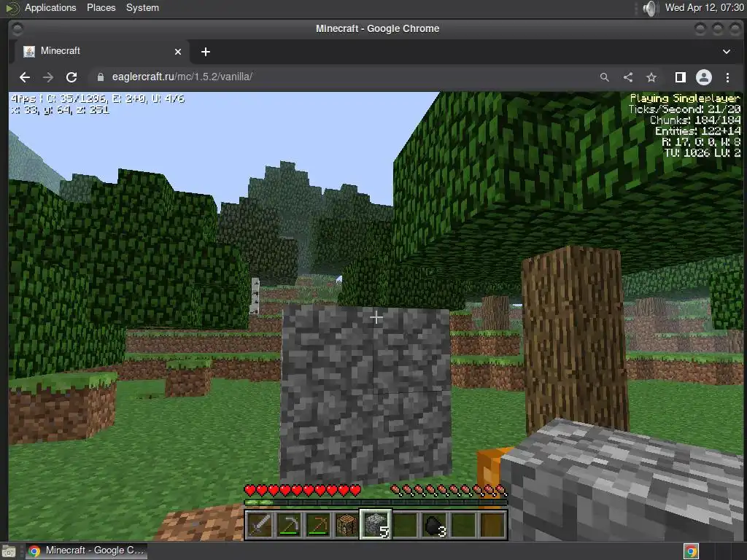
Task: Click the "Chunks: 184/184" readout
Action: coord(695,120)
